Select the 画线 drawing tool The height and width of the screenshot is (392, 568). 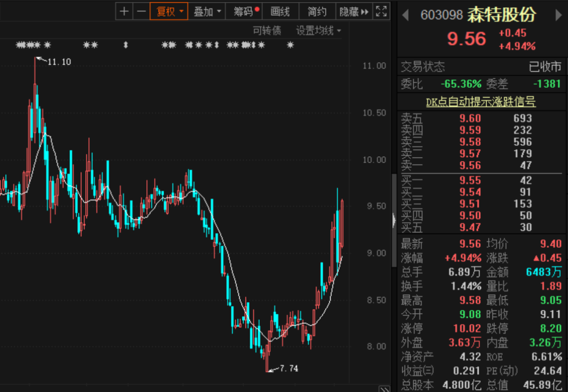point(280,12)
